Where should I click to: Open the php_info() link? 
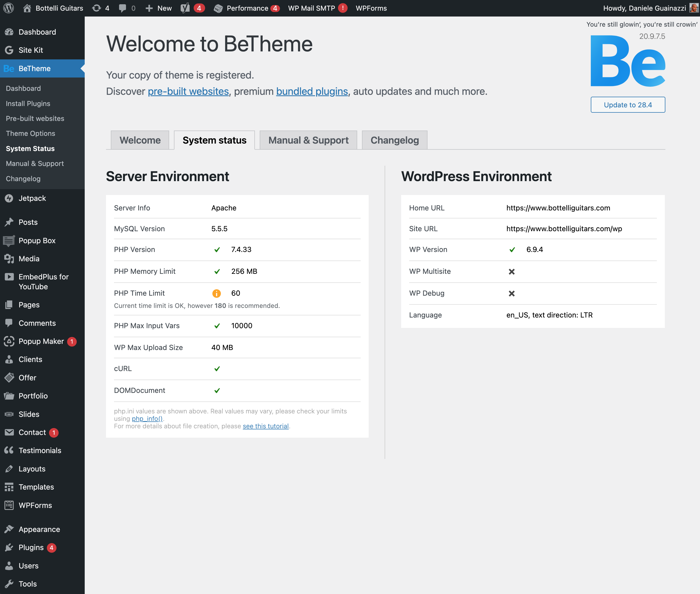[x=147, y=418]
